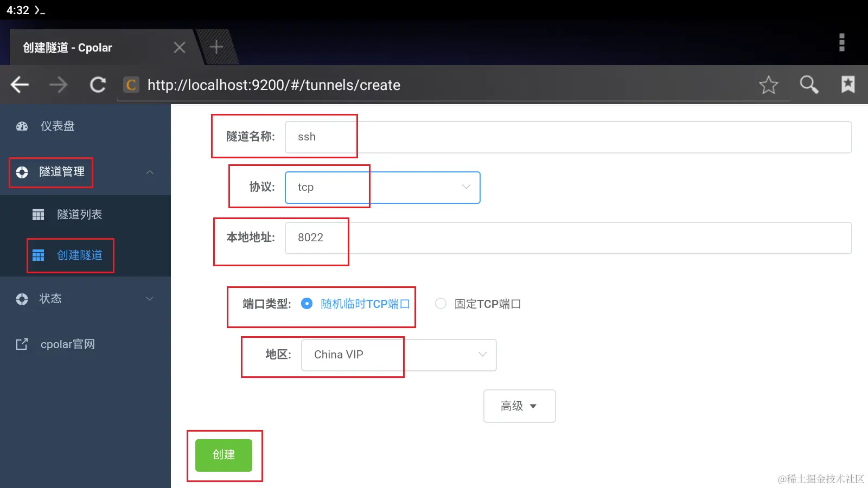Screen dimensions: 868x488
Task: Collapse 隧道管理 with its up chevron
Action: tap(150, 172)
